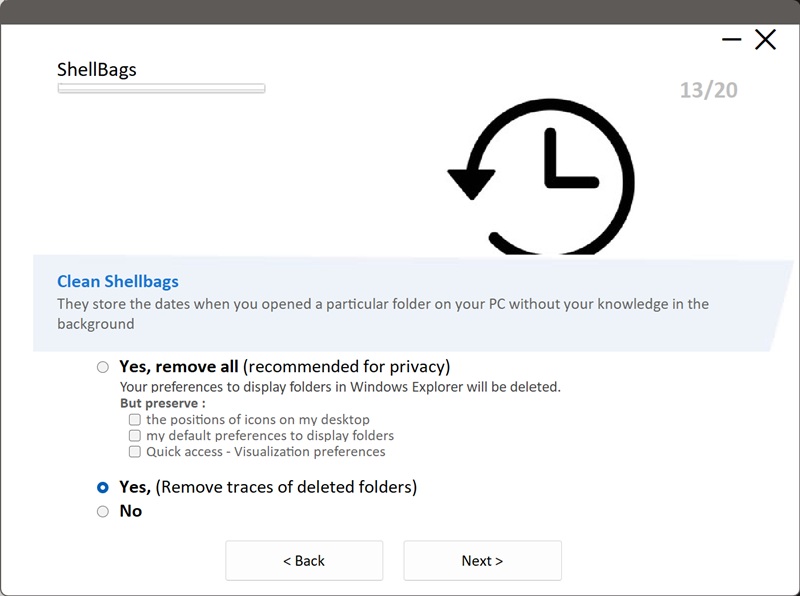Click the "Clean Shellbags" heading
The height and width of the screenshot is (596, 800).
pyautogui.click(x=118, y=281)
